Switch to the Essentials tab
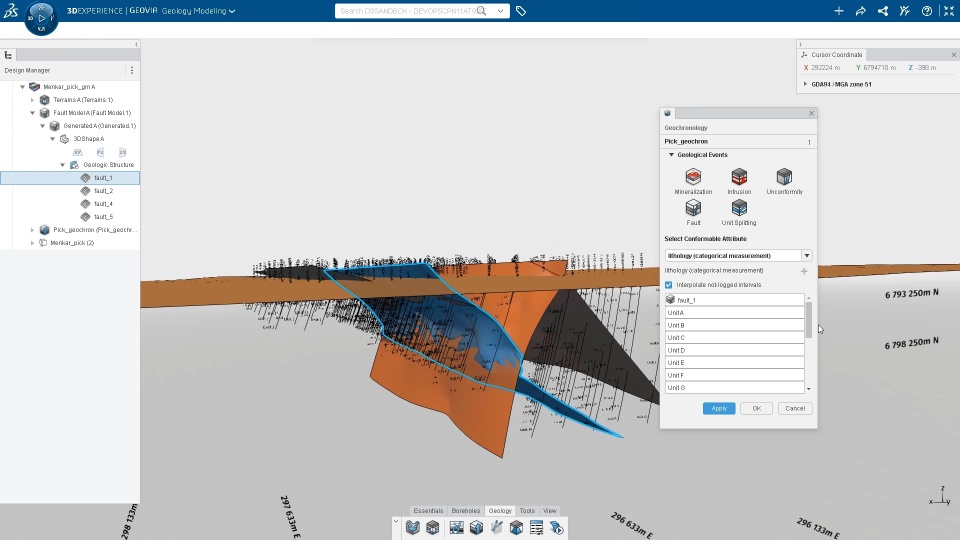 click(x=428, y=511)
